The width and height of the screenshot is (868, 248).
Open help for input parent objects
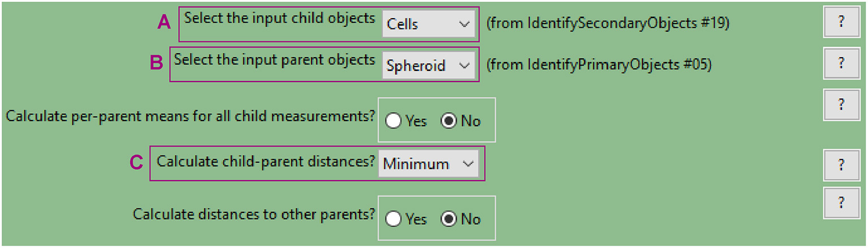tap(841, 63)
